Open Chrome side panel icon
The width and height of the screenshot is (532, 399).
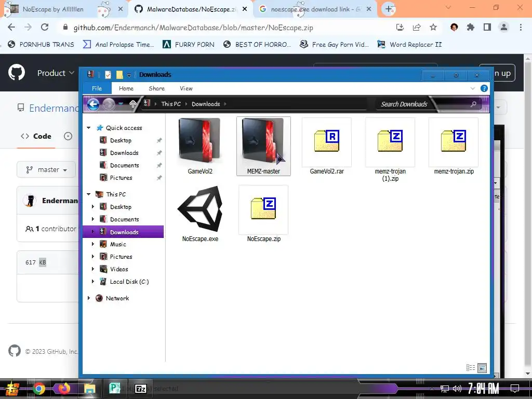487,27
